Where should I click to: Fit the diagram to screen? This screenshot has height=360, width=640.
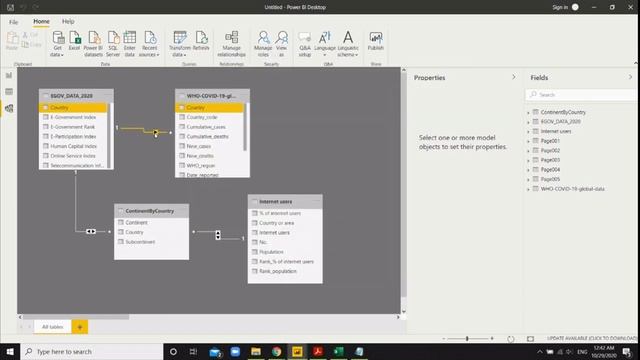[x=530, y=339]
